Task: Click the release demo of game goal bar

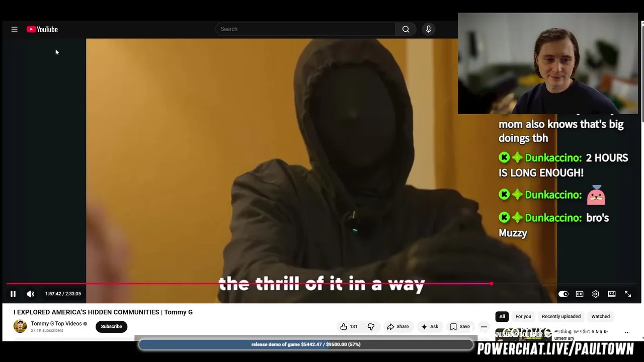Action: pyautogui.click(x=306, y=344)
